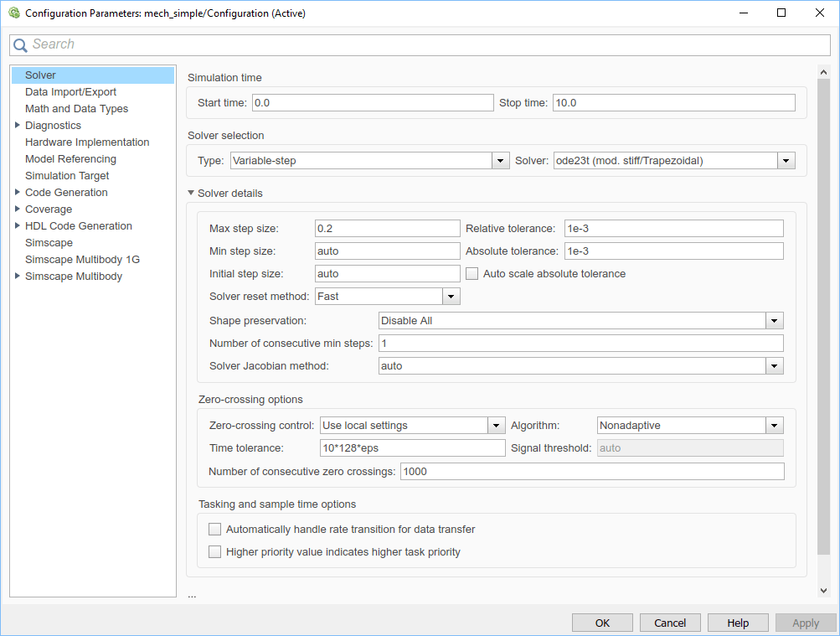Open Math and Data Types pane
Screen dimensions: 840x636
[76, 108]
